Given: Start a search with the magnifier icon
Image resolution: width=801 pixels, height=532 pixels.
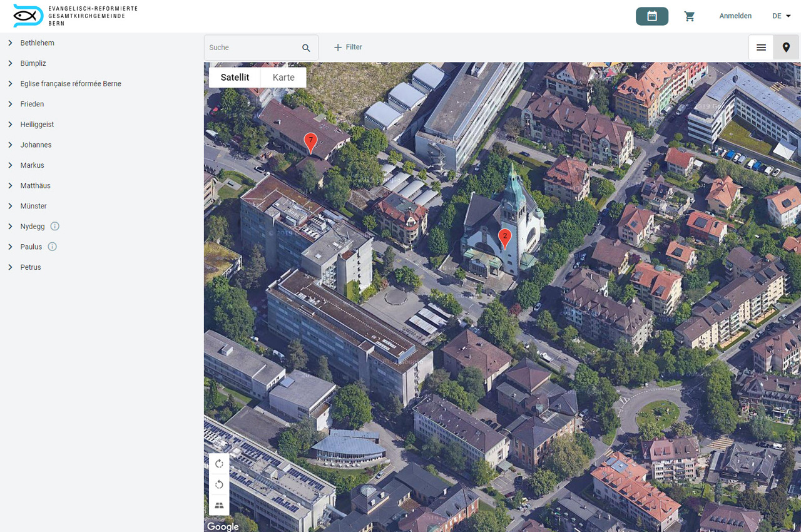Looking at the screenshot, I should coord(306,47).
